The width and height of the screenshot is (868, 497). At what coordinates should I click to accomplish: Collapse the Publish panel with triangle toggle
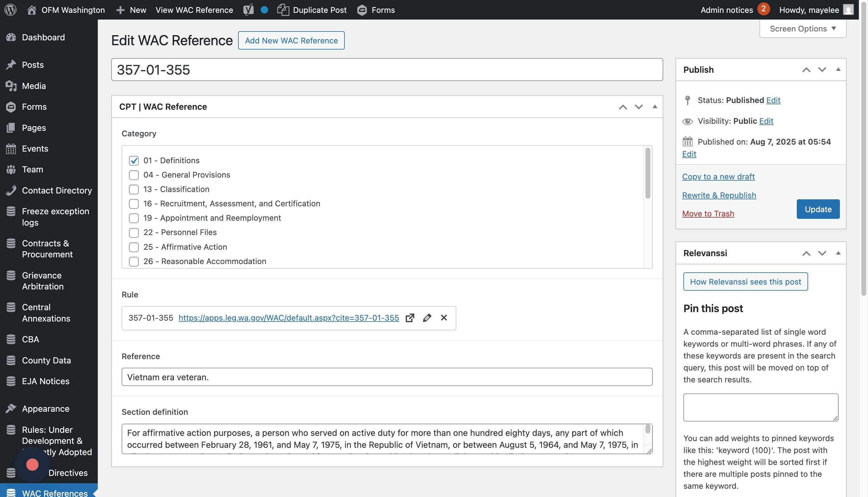(838, 70)
